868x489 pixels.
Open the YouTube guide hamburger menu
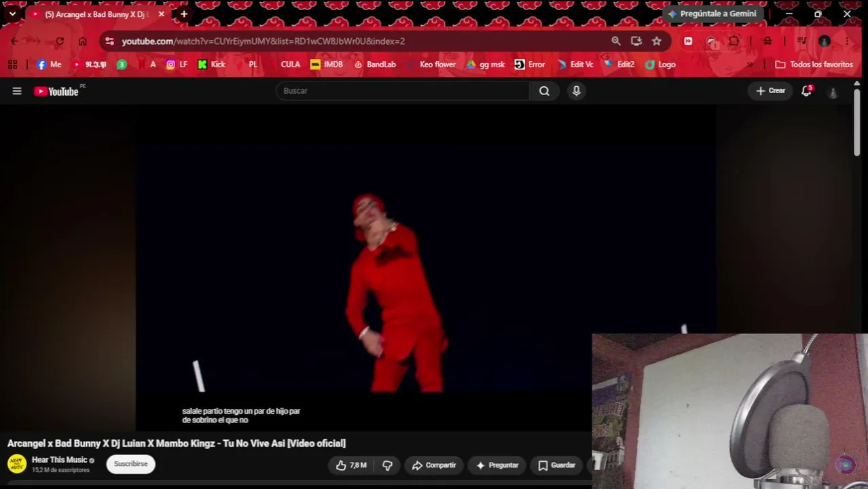click(x=17, y=91)
